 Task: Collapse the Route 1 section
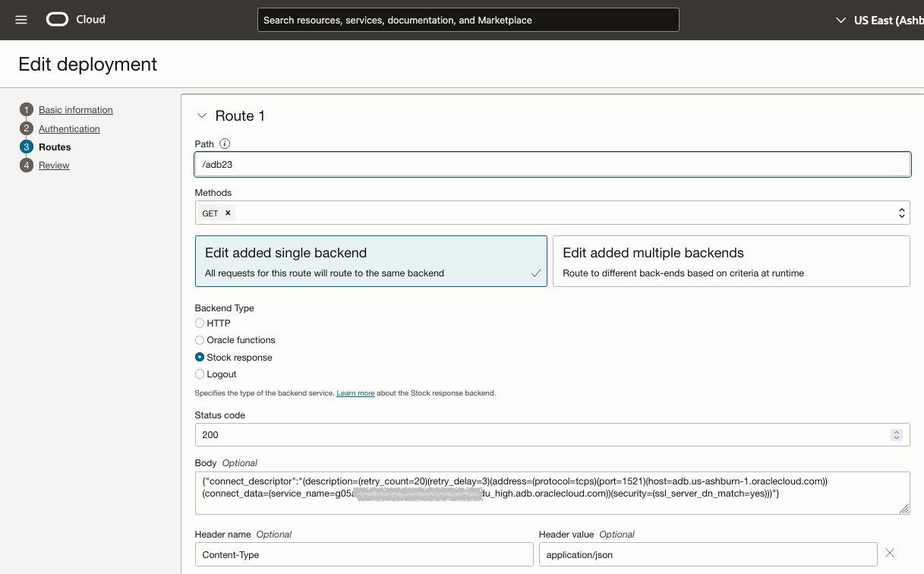click(x=201, y=116)
